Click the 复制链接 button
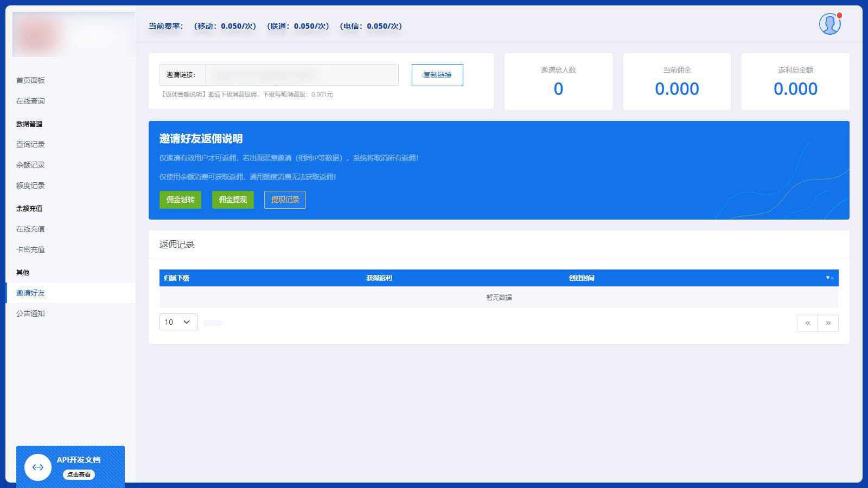The width and height of the screenshot is (868, 488). point(437,75)
